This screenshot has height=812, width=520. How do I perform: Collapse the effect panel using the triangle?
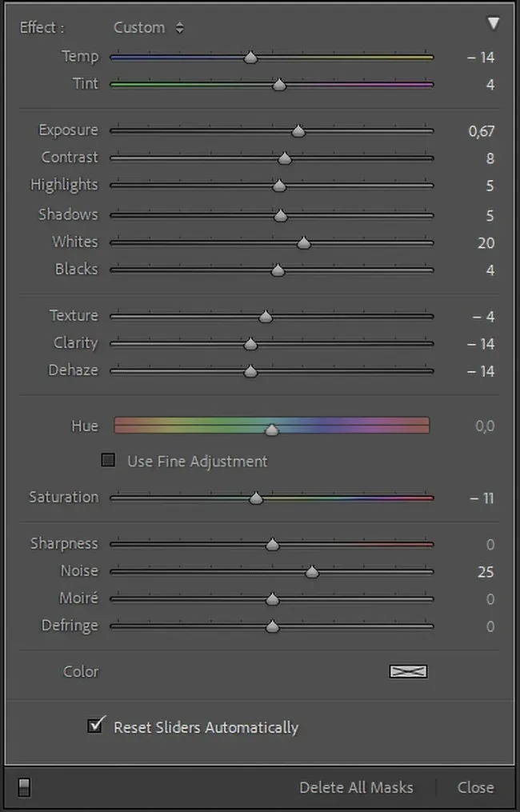[493, 24]
